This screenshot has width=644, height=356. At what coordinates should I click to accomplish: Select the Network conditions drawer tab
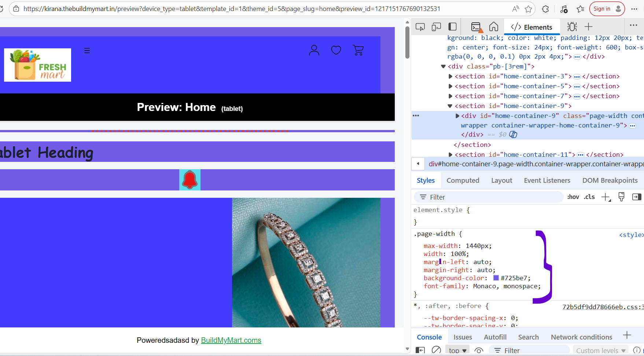[581, 337]
